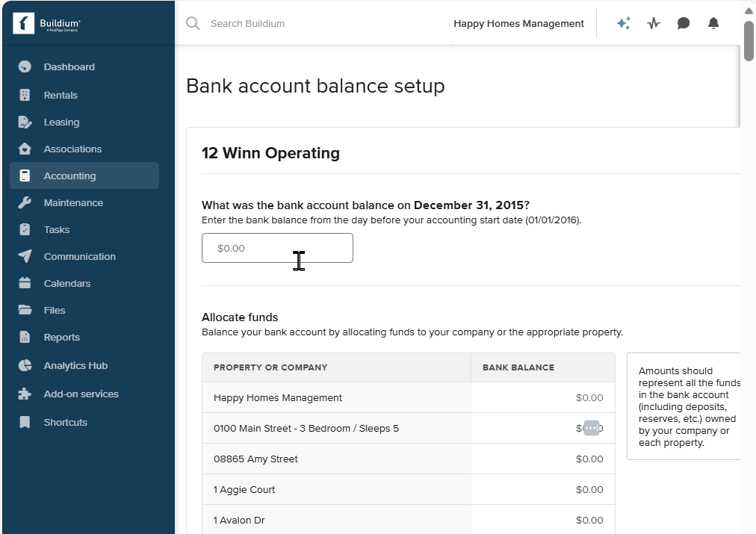756x534 pixels.
Task: Open the activity pulse icon
Action: coord(654,23)
